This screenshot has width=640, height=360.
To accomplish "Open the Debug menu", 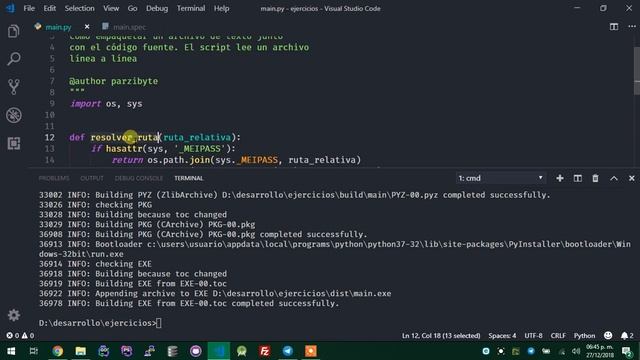I will coord(157,8).
